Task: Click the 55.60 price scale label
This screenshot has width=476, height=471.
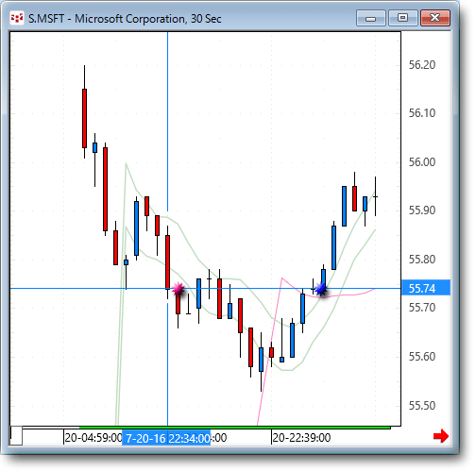Action: point(422,357)
